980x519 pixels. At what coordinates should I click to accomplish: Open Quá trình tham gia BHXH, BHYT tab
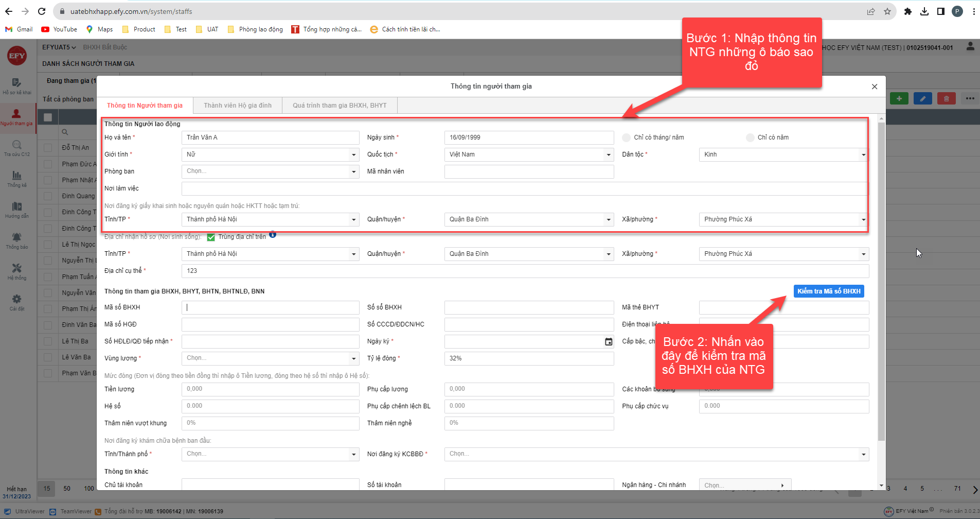coord(340,106)
